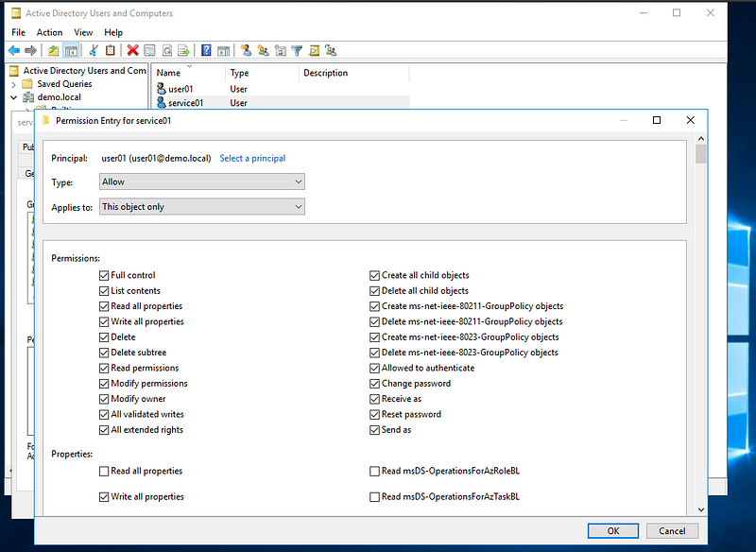Image resolution: width=756 pixels, height=552 pixels.
Task: Click the Cut scissors toolbar icon
Action: 94,50
